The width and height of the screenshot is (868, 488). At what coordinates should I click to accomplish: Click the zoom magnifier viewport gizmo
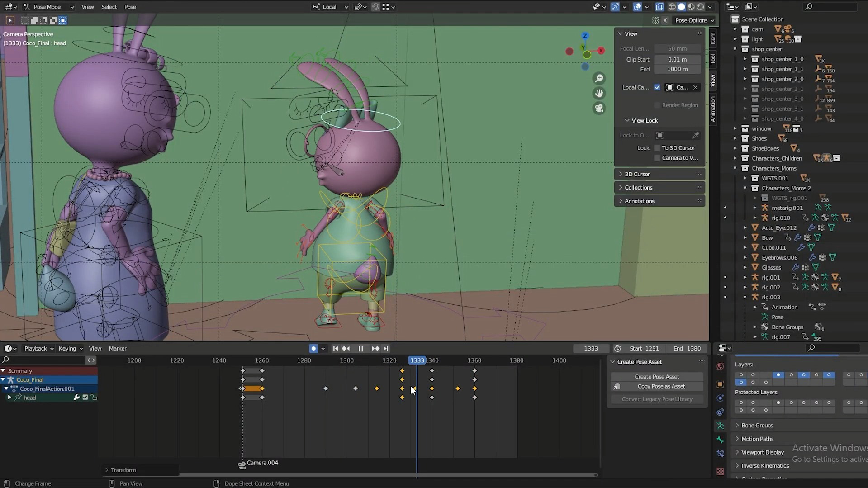(599, 79)
